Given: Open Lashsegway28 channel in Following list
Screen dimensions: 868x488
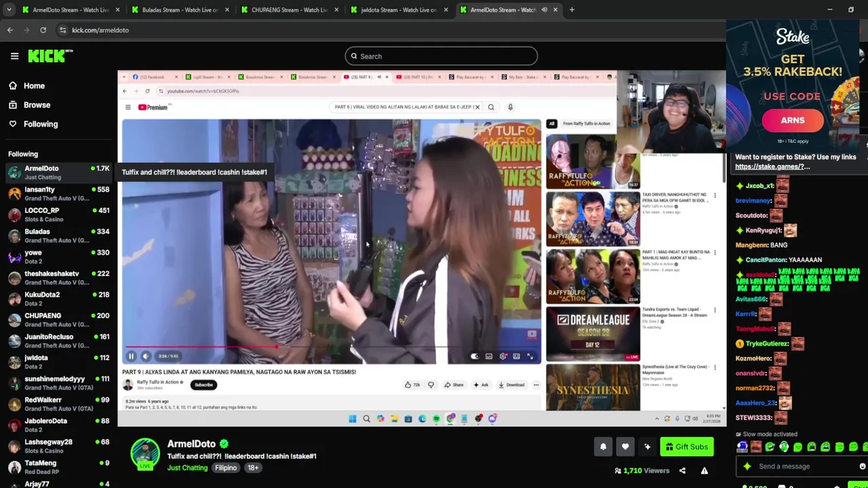Looking at the screenshot, I should click(x=58, y=446).
